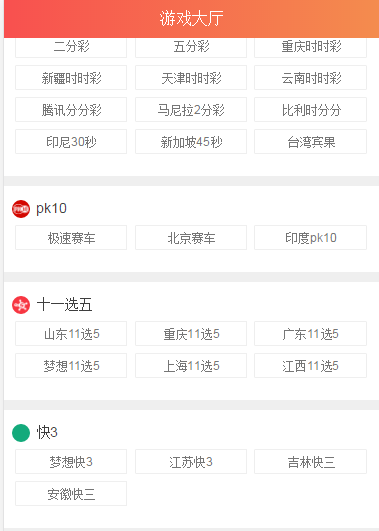Viewport: 379px width, 531px height.
Task: Open 上海11选5 lottery
Action: 191,366
